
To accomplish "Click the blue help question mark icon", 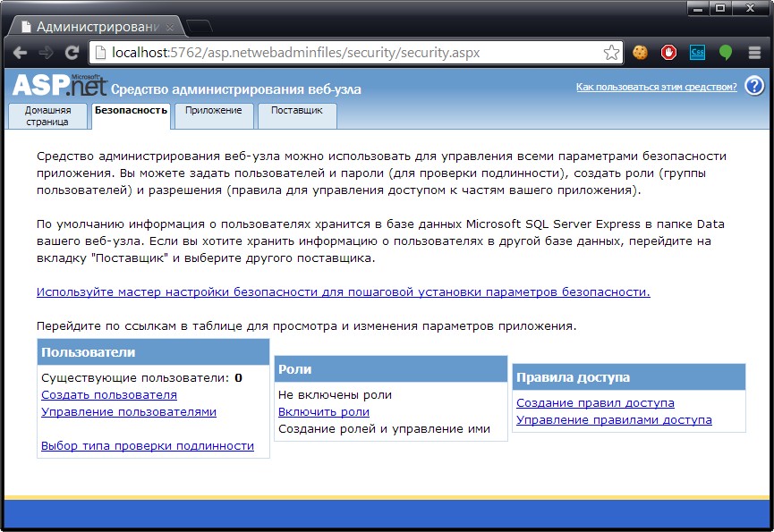I will pyautogui.click(x=754, y=87).
